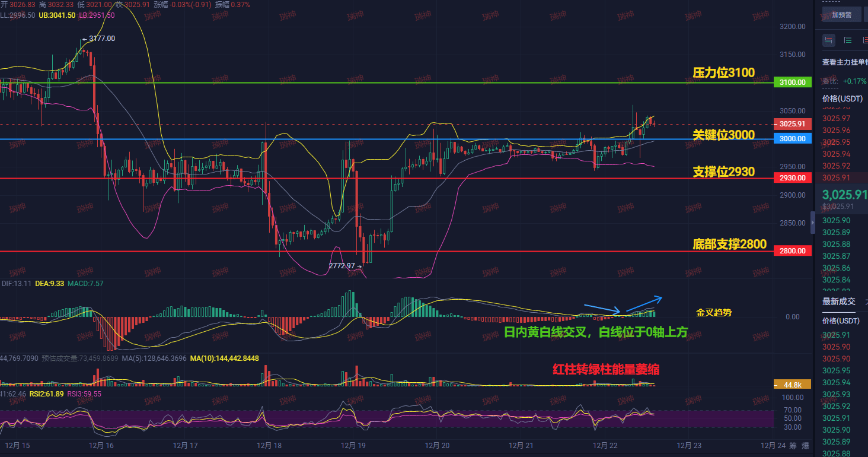Select the green 3100.00 resistance price tag
Viewport: 868px width, 457px height.
point(793,82)
